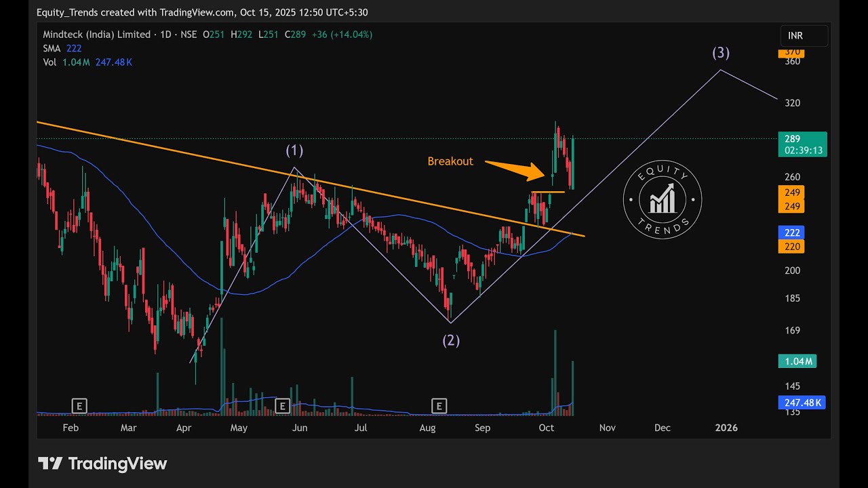
Task: Click the Nov label on the time axis
Action: click(608, 428)
